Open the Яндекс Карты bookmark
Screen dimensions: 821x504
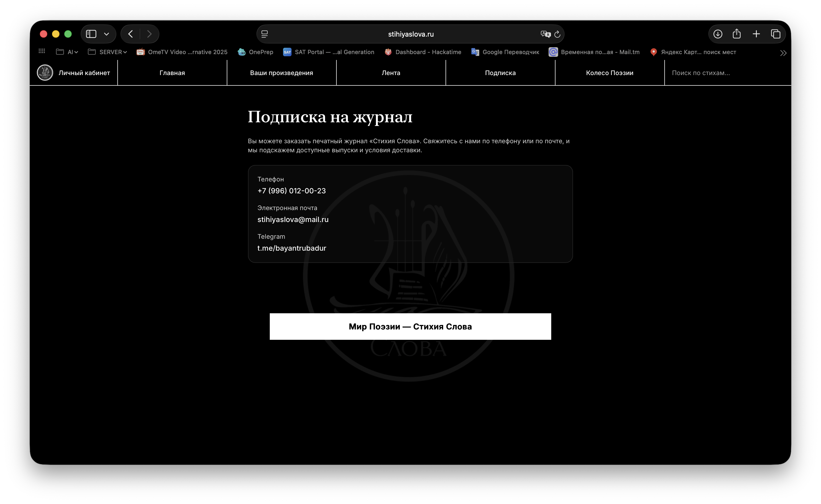tap(693, 52)
